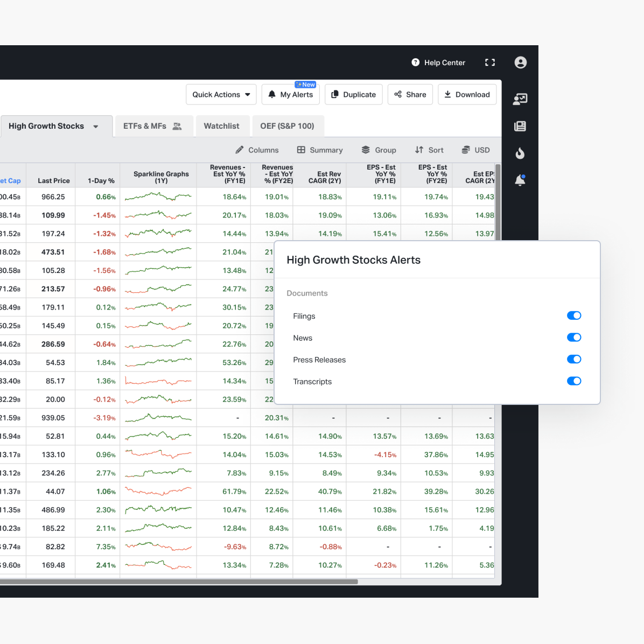This screenshot has height=644, width=644.
Task: Click the flame icon in sidebar
Action: (520, 153)
